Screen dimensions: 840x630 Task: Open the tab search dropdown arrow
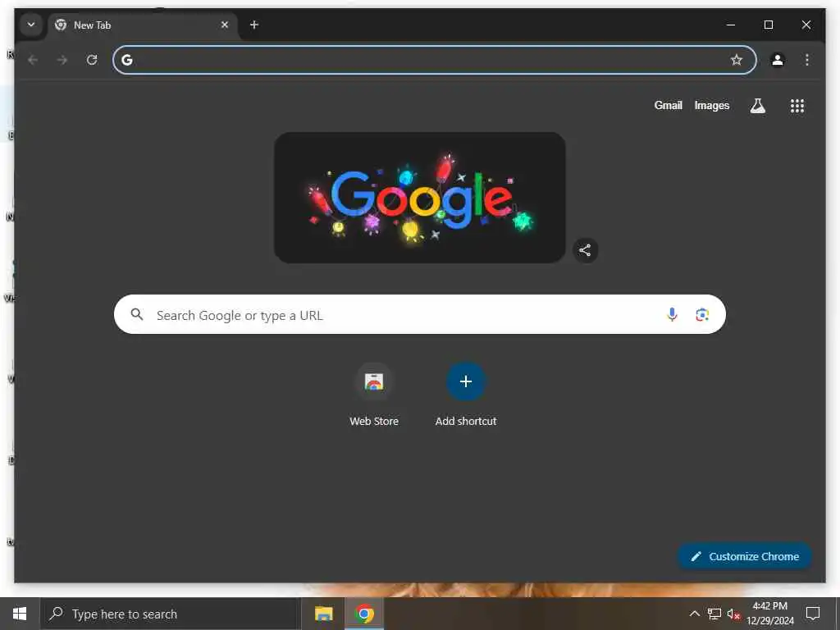tap(31, 25)
